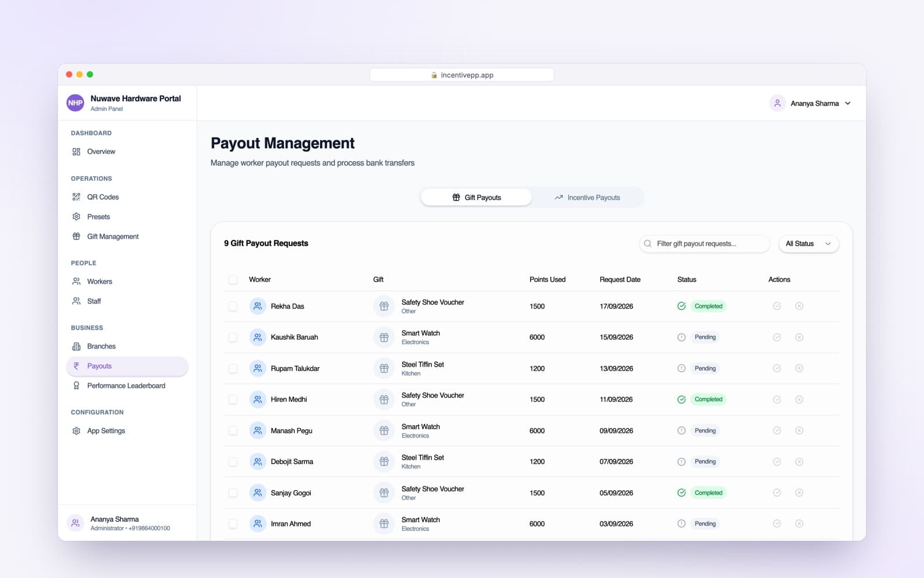Expand the Ananya Sharma account menu chevron

pos(848,103)
